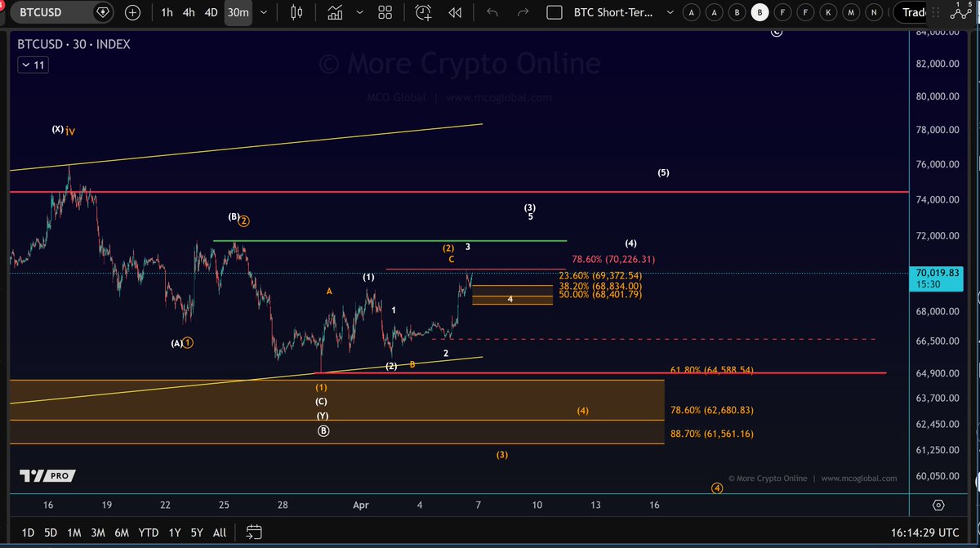This screenshot has height=548, width=980.
Task: Select the highlighted white B layout circle
Action: 760,12
